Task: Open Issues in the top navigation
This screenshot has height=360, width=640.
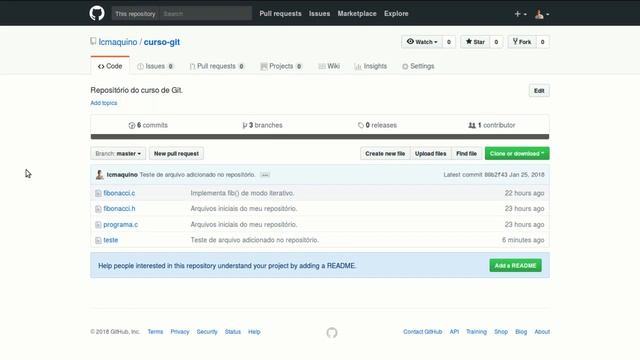Action: pos(319,13)
